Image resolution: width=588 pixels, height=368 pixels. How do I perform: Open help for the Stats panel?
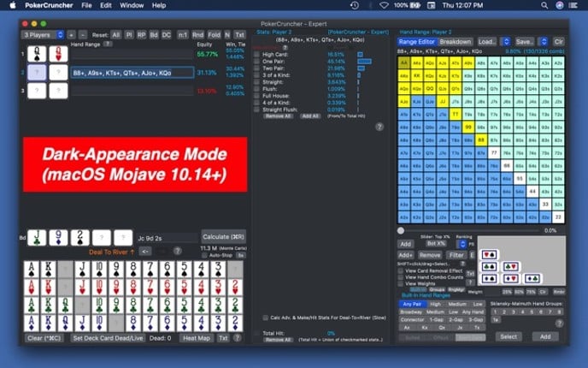(379, 127)
